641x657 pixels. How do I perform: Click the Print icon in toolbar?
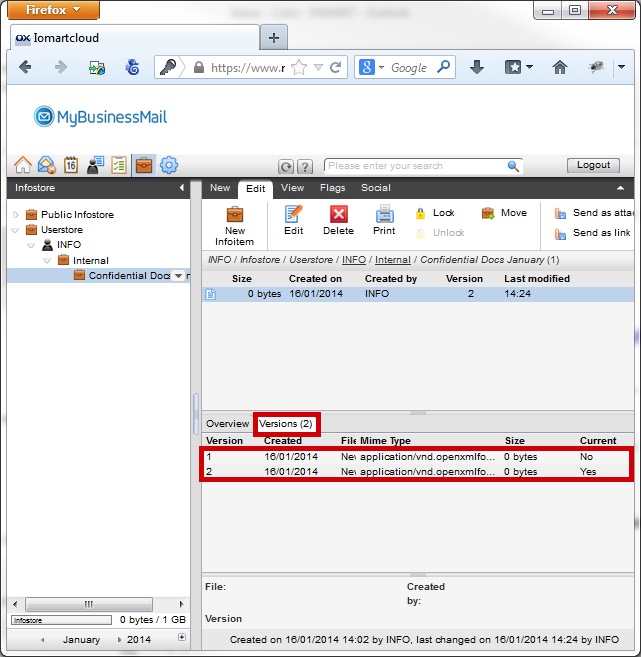pos(384,214)
